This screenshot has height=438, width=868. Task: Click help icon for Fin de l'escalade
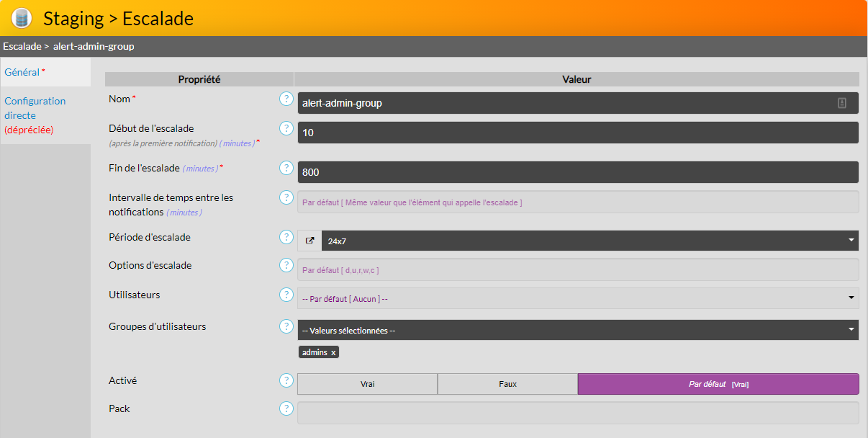click(286, 168)
